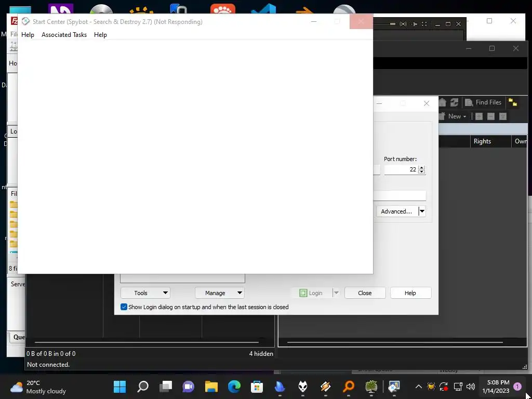Open Microsoft Store from the taskbar

pyautogui.click(x=257, y=387)
